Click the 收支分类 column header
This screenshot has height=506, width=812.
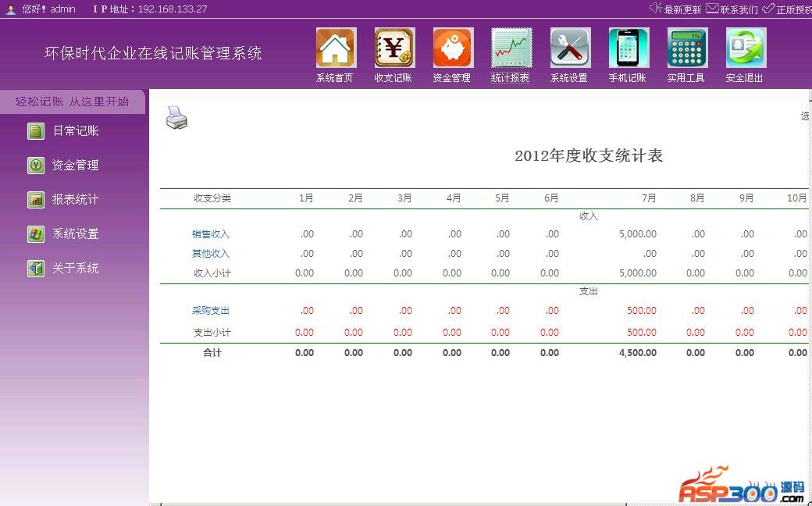click(212, 198)
